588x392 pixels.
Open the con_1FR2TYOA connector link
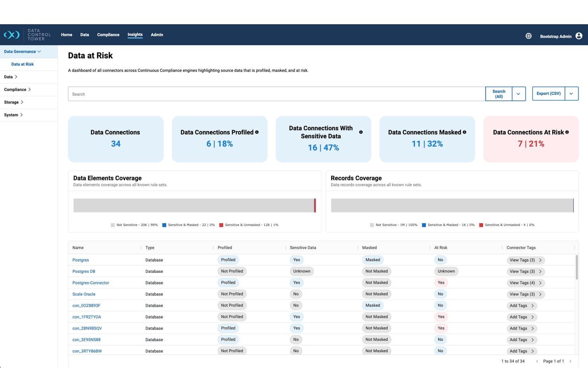click(x=87, y=317)
